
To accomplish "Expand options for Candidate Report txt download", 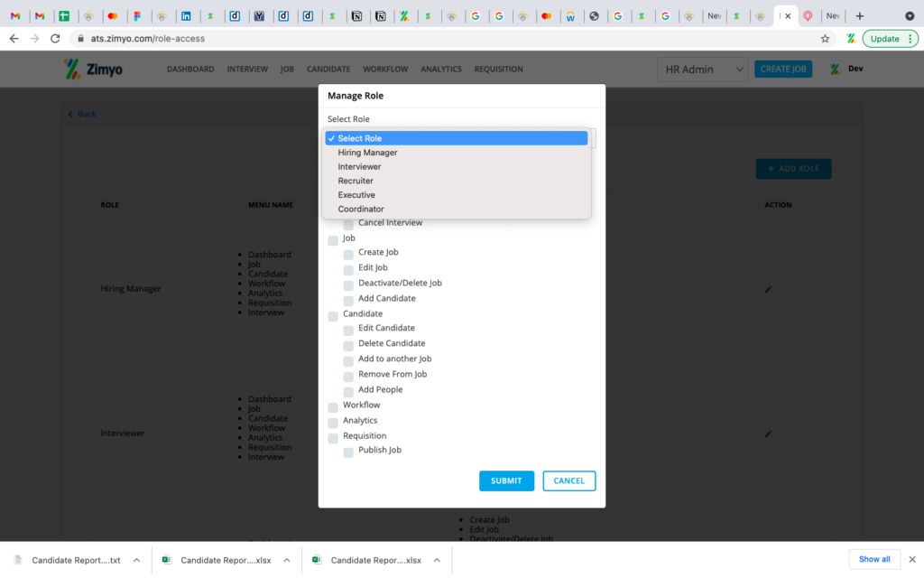I will [136, 560].
